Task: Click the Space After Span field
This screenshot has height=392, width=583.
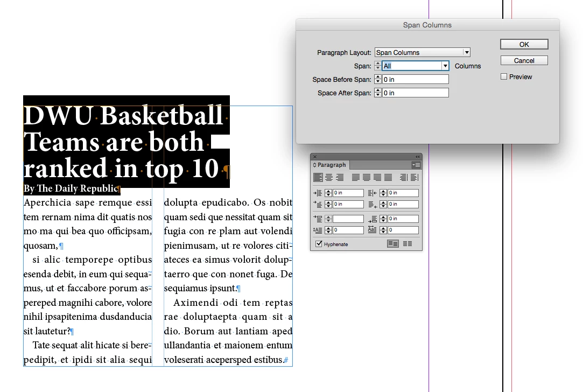Action: (x=415, y=93)
